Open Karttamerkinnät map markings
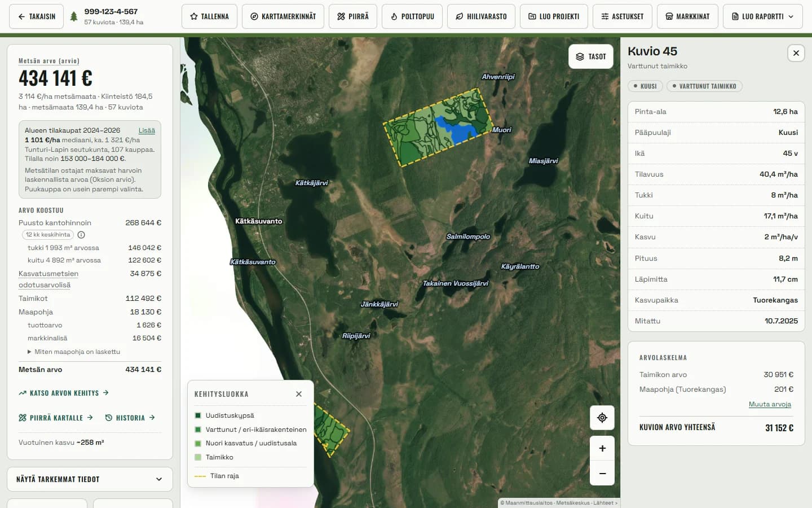 point(283,16)
